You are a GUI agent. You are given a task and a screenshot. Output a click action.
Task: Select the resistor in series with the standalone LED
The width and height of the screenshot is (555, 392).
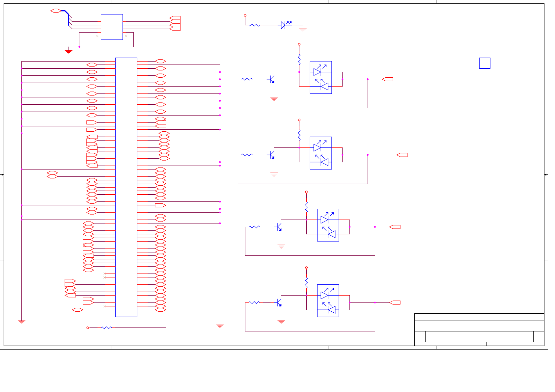(x=254, y=25)
